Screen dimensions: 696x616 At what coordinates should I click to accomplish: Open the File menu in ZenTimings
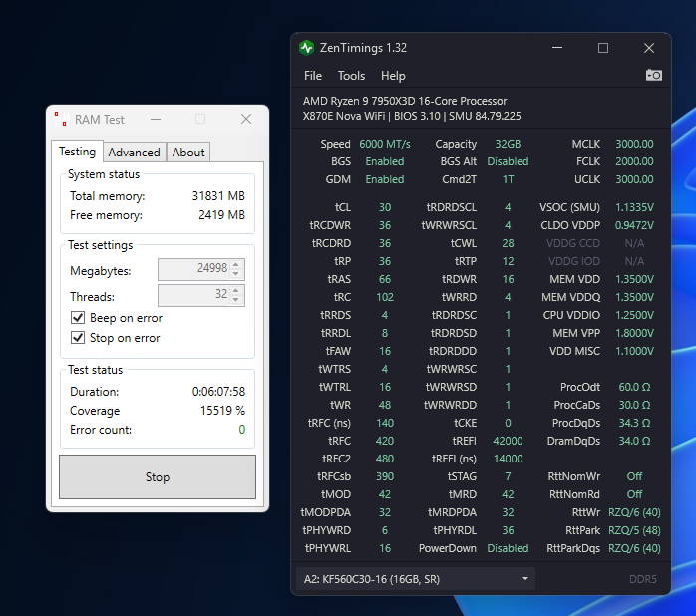pyautogui.click(x=313, y=76)
